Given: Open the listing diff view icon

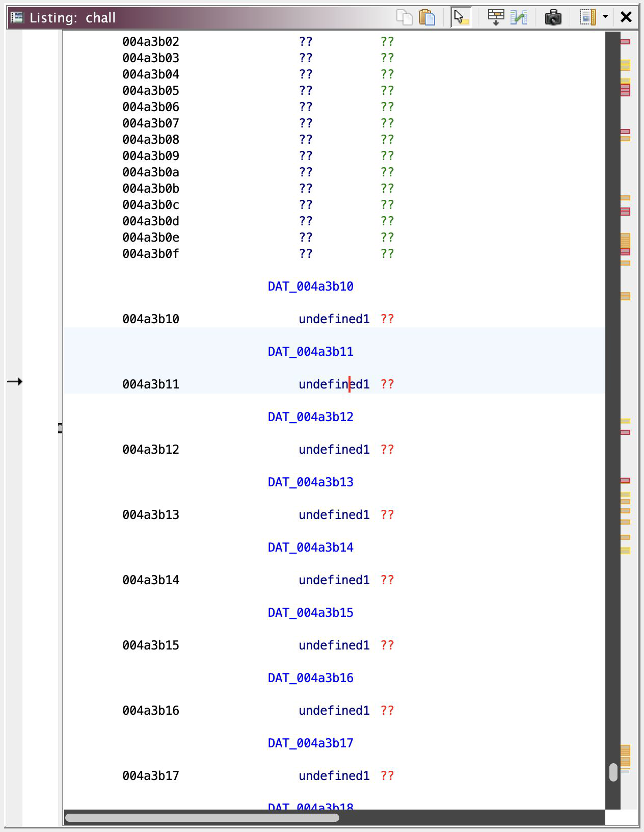Looking at the screenshot, I should tap(519, 17).
